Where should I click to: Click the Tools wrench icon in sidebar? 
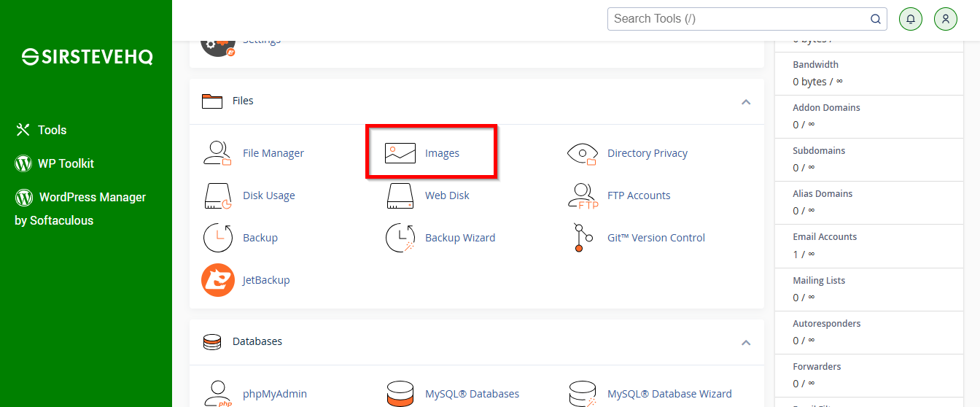coord(23,130)
